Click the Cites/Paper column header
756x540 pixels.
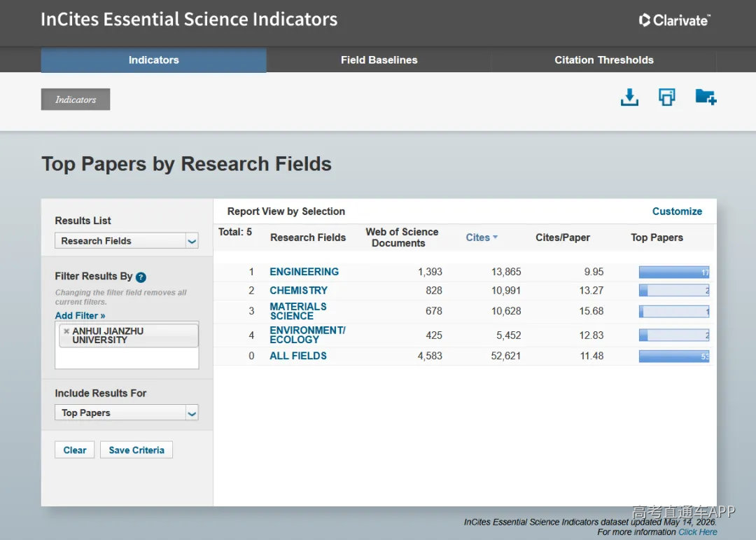pos(563,237)
